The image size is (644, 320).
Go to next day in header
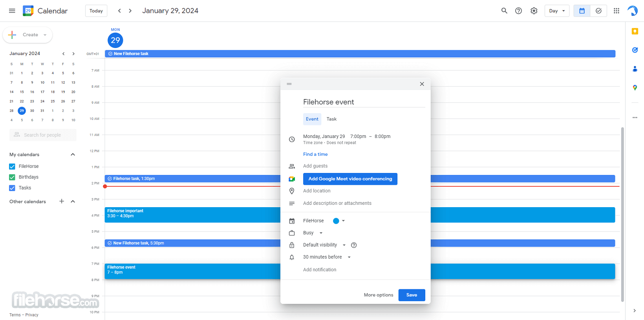tap(130, 11)
